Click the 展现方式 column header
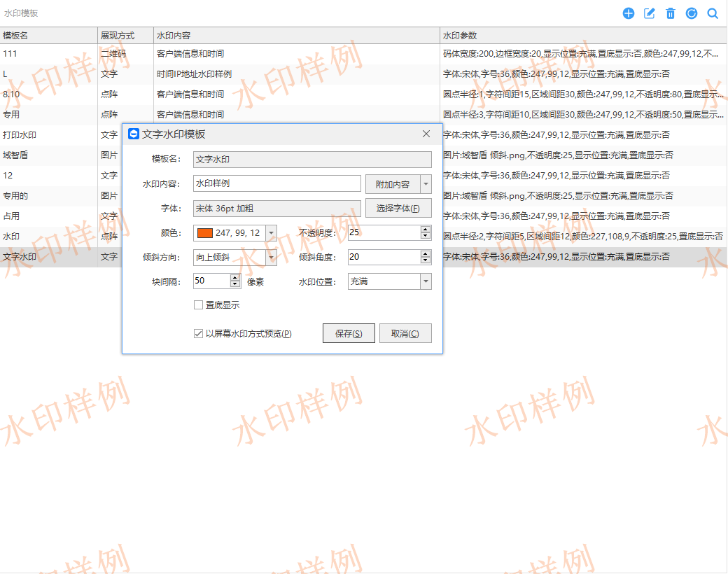 pos(126,35)
